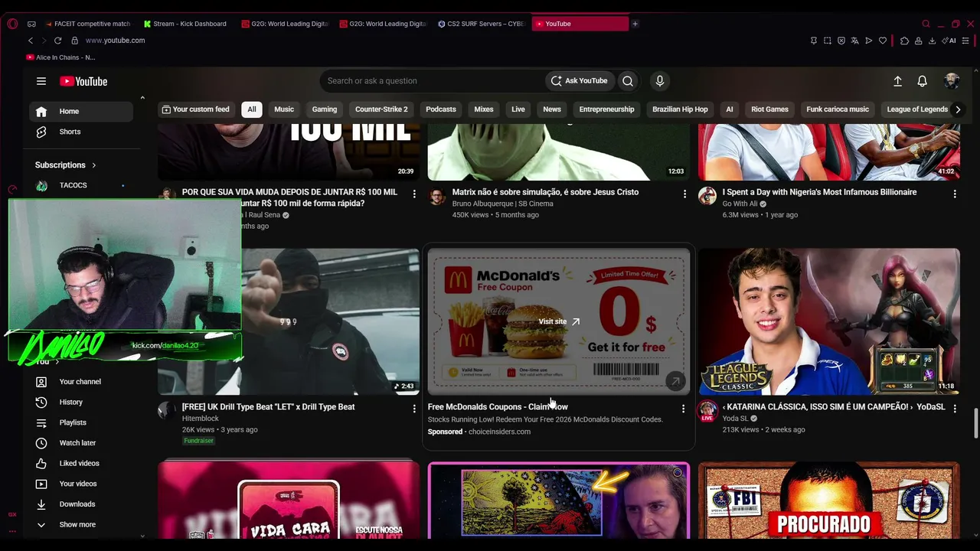Click the paper-plane send icon in address bar
Image resolution: width=980 pixels, height=551 pixels.
click(x=869, y=41)
